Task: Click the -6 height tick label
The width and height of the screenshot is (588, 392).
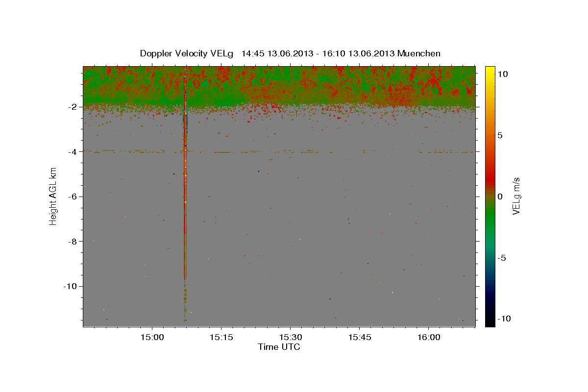Action: coord(73,196)
